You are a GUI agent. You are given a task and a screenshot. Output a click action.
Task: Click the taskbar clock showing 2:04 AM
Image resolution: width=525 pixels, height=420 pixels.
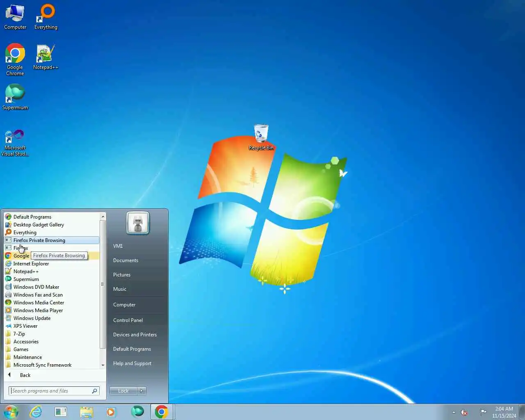(504, 412)
